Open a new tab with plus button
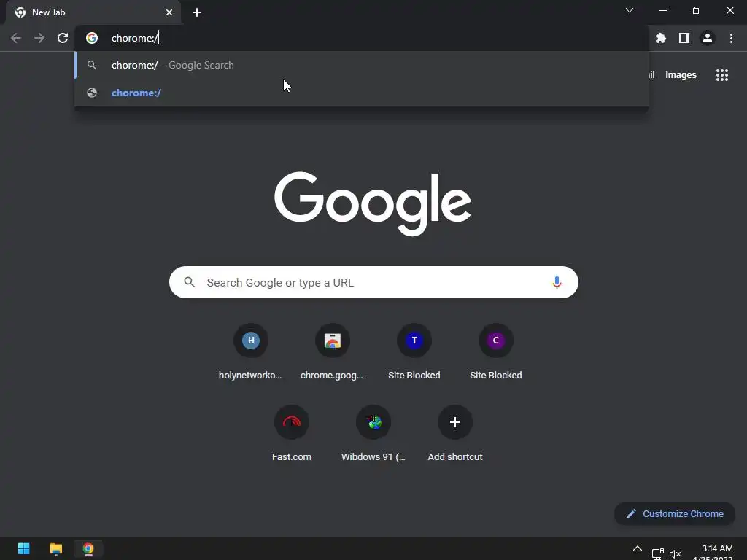Screen dimensions: 747x560 pyautogui.click(x=197, y=12)
